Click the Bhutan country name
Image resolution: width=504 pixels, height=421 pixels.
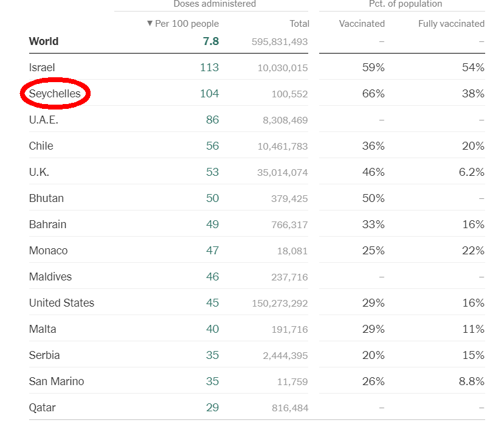tap(46, 198)
